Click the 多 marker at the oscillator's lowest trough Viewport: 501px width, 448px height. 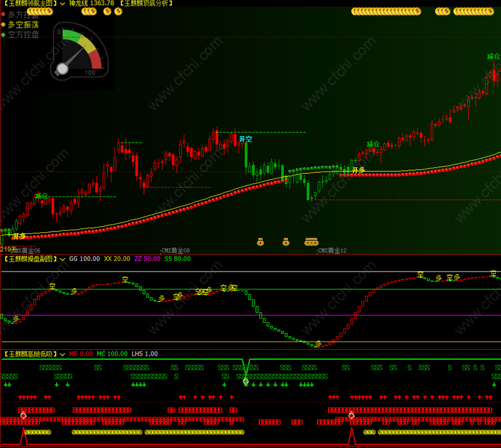(x=318, y=344)
